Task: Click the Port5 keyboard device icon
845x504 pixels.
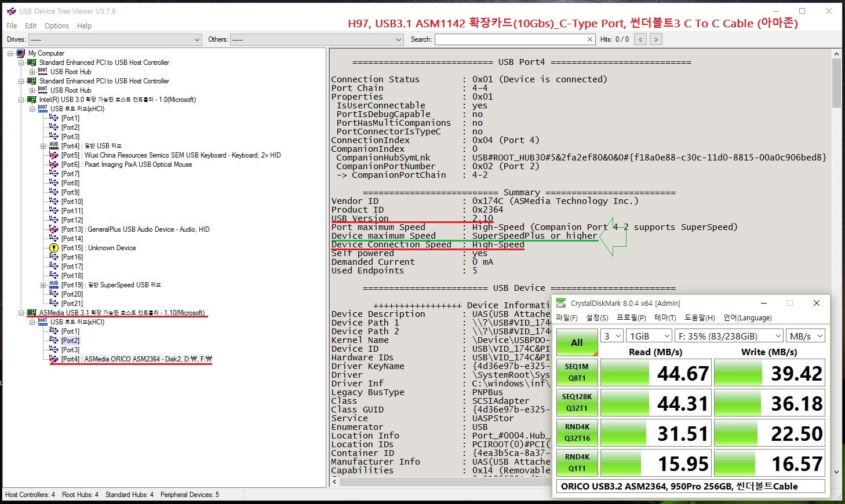Action: (x=53, y=155)
